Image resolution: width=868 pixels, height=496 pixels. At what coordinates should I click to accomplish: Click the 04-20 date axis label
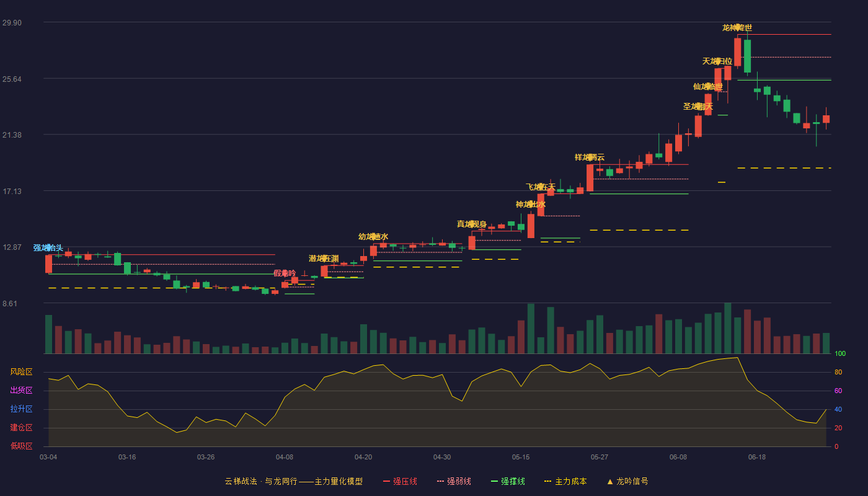tap(363, 457)
